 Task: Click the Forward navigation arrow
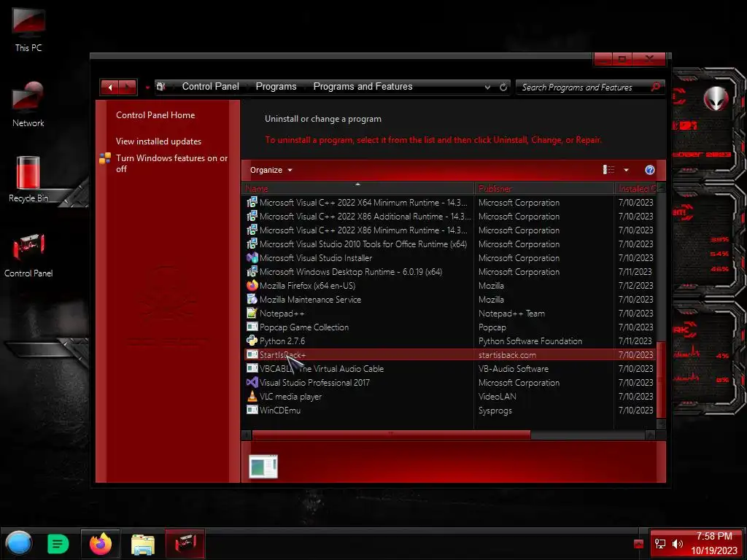pos(128,87)
